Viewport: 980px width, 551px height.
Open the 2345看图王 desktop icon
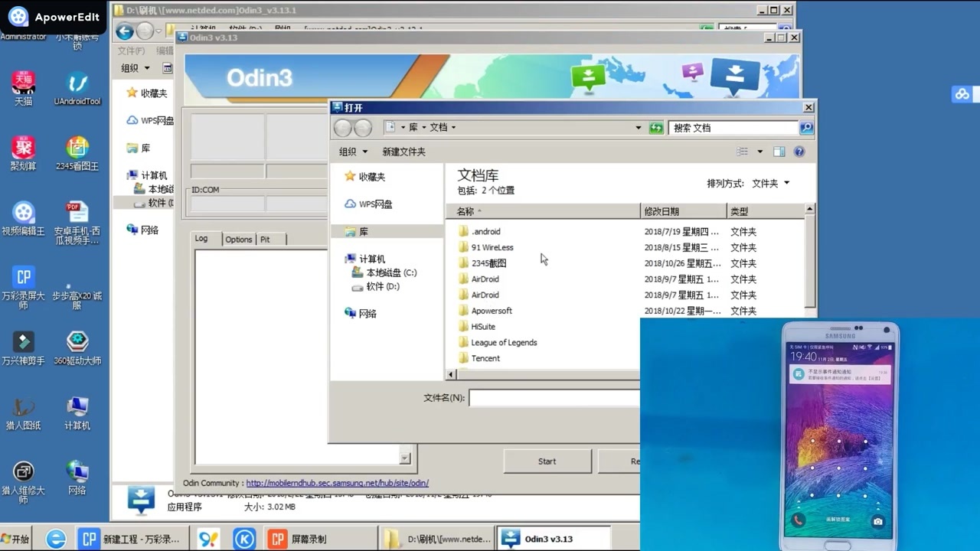[x=77, y=153]
